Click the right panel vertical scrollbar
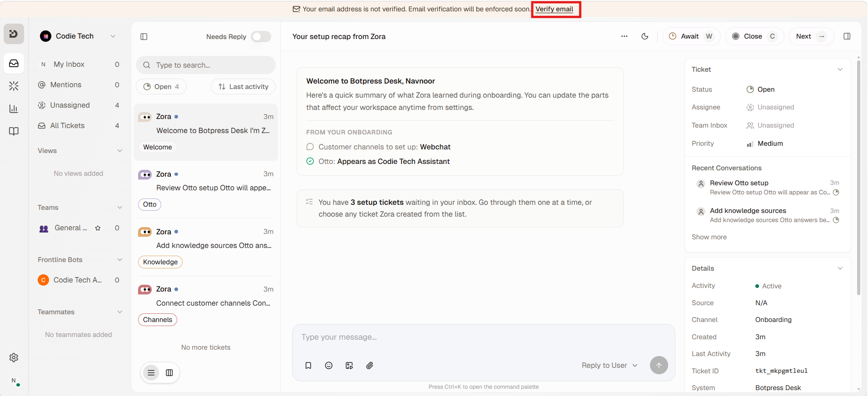 tap(858, 177)
